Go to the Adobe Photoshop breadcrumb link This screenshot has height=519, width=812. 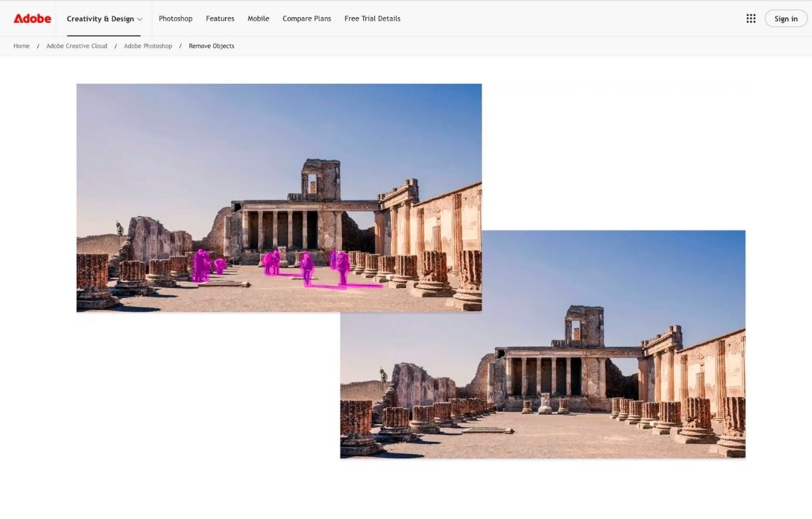(x=148, y=46)
